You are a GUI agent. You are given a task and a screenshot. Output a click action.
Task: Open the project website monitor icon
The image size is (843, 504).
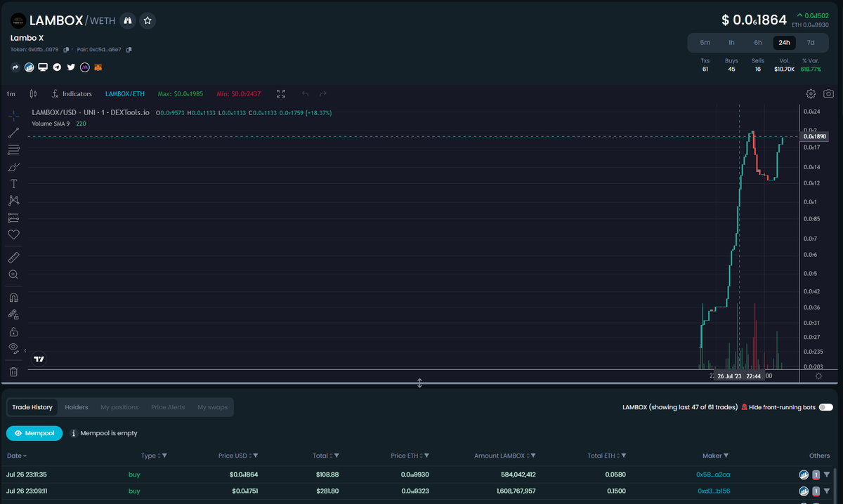click(x=43, y=67)
